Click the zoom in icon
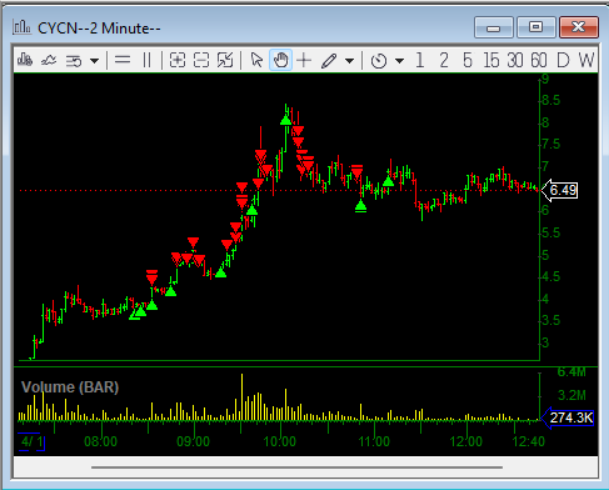Viewport: 609px width, 490px height. point(177,60)
